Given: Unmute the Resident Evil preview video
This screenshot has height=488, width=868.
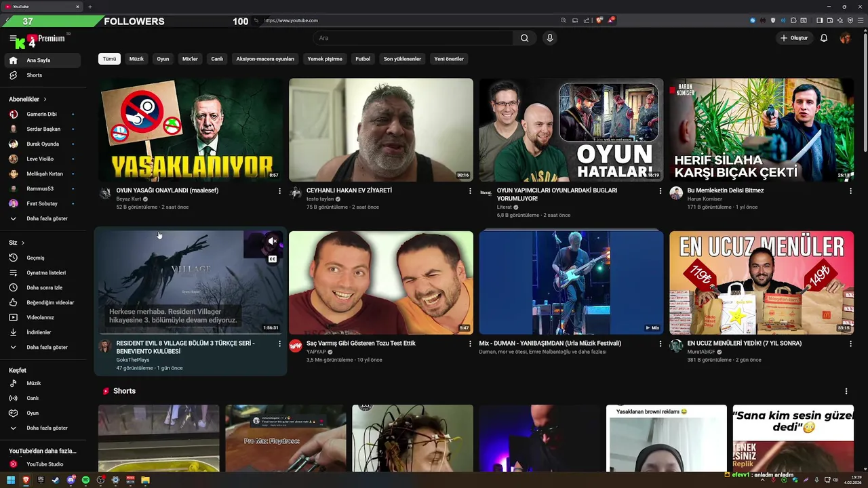Looking at the screenshot, I should 272,241.
